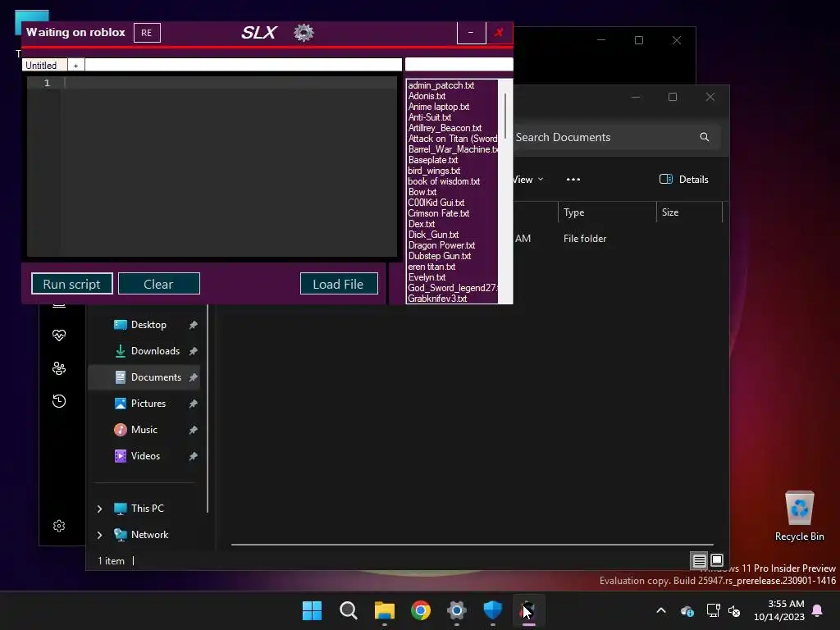Open Videos in File Explorer sidebar
This screenshot has width=840, height=630.
145,456
